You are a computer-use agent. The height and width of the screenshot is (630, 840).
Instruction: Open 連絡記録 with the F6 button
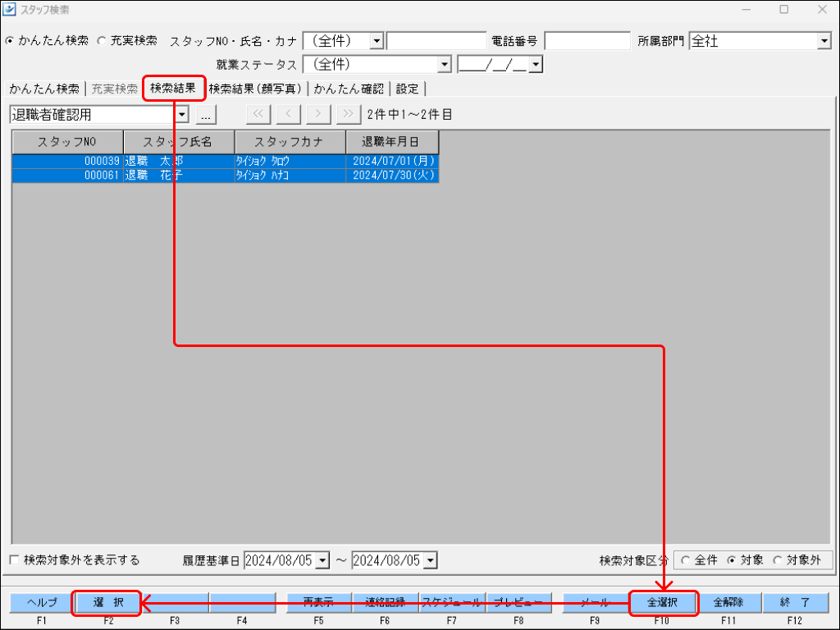[x=386, y=603]
